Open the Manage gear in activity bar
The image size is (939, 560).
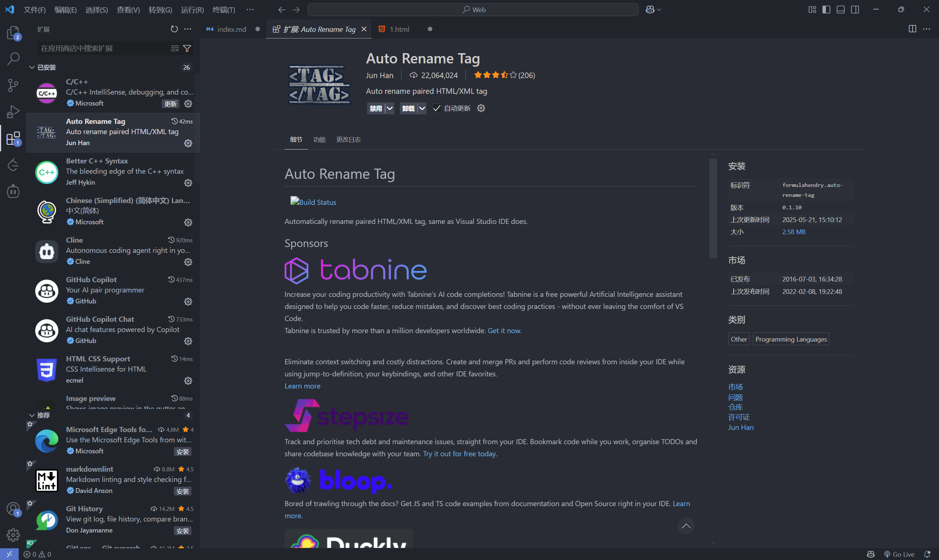pos(13,535)
